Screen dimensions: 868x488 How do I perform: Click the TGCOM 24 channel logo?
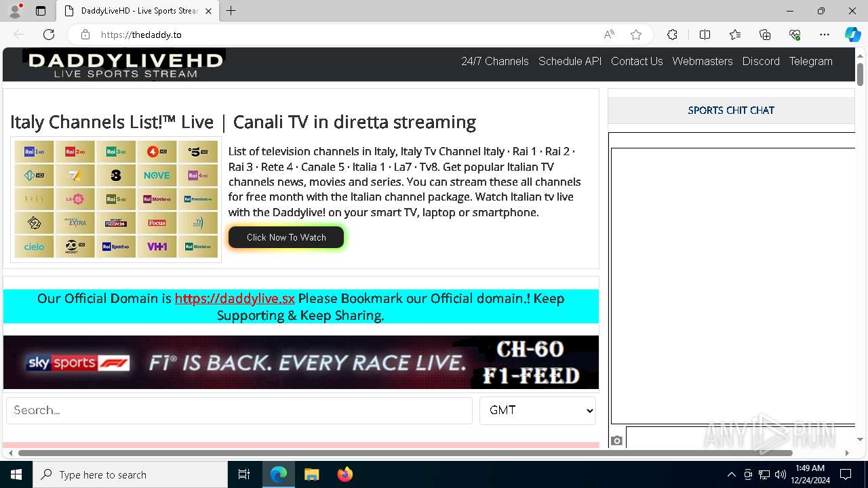116,223
